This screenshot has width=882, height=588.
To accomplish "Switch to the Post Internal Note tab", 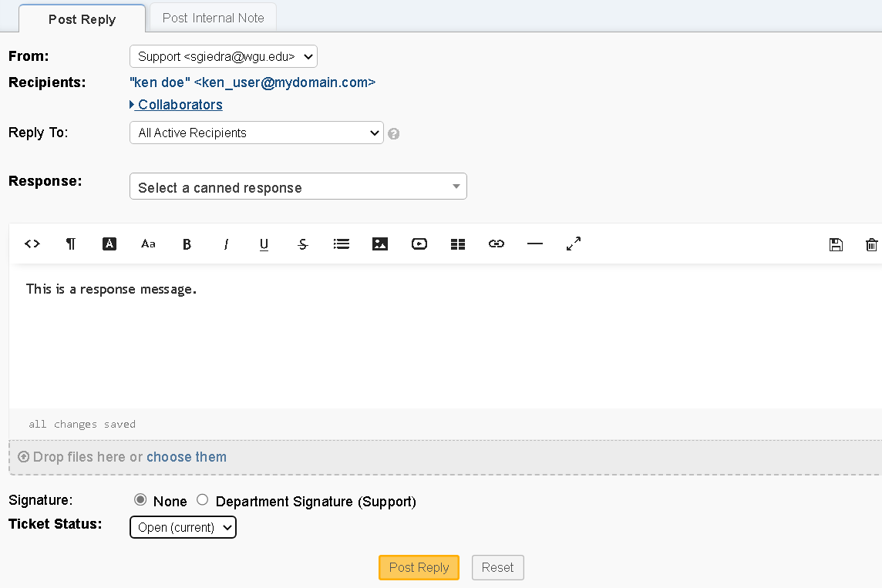I will pyautogui.click(x=212, y=17).
